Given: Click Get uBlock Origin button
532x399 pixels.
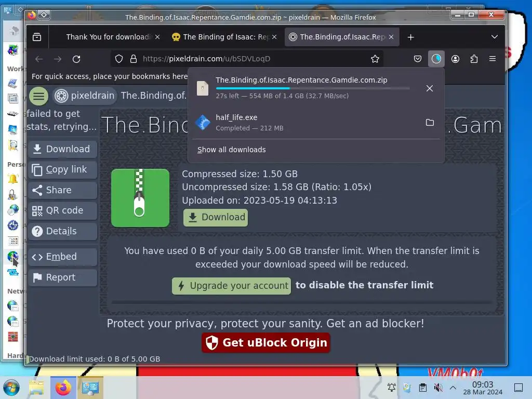Looking at the screenshot, I should (x=265, y=343).
